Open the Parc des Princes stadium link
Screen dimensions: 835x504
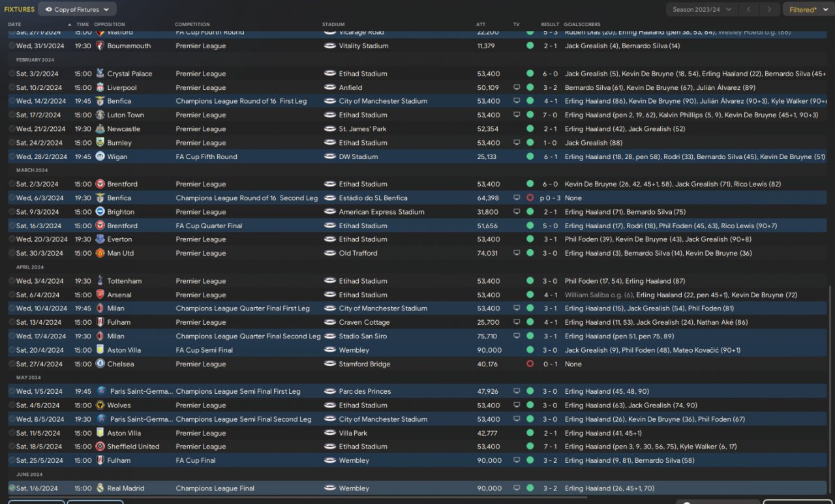coord(365,391)
